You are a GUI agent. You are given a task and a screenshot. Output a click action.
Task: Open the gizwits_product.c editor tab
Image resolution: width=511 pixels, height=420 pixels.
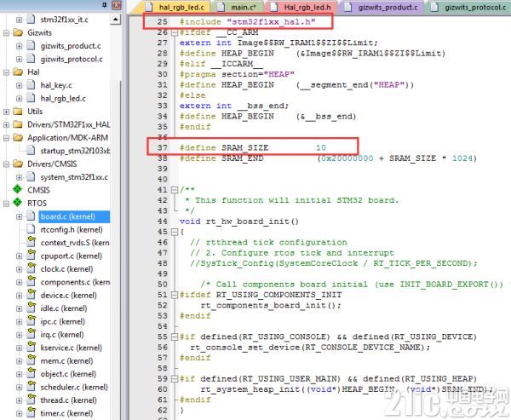pyautogui.click(x=382, y=7)
